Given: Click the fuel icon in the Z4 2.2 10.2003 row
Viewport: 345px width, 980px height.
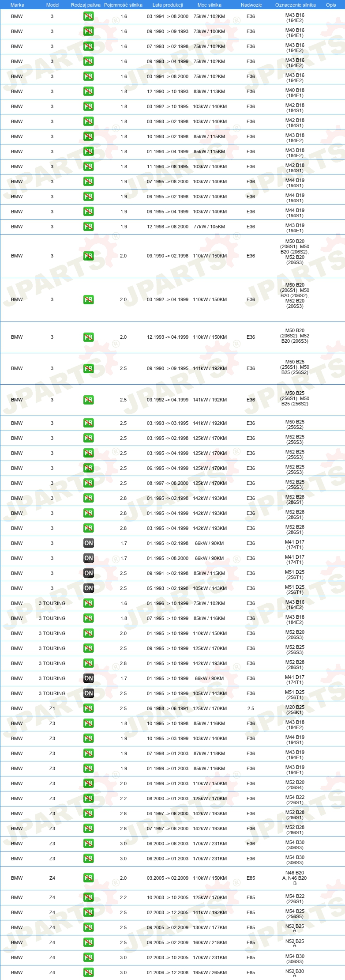Looking at the screenshot, I should pyautogui.click(x=88, y=897).
